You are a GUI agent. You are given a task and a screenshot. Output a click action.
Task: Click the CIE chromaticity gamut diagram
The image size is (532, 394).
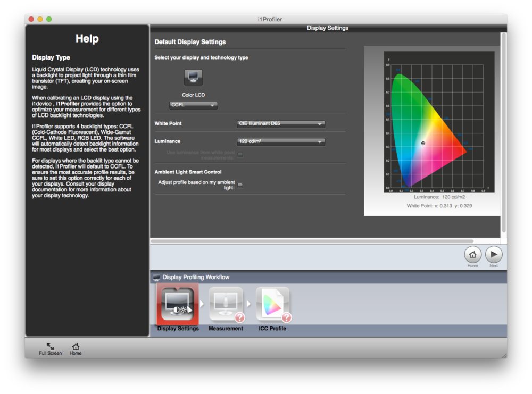pyautogui.click(x=439, y=122)
